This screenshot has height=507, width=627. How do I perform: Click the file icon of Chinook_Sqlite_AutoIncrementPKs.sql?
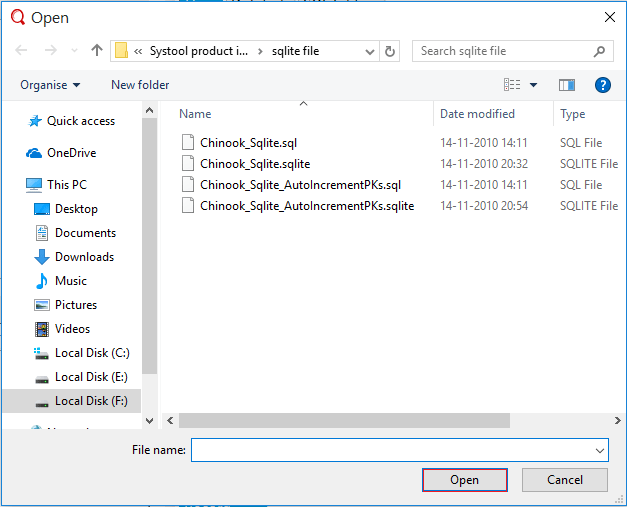tap(188, 184)
